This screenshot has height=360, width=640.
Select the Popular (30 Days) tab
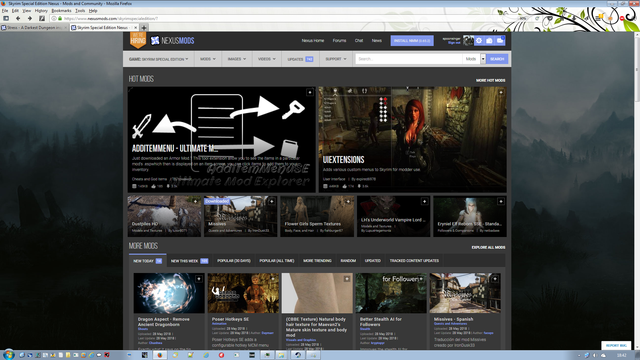click(234, 261)
